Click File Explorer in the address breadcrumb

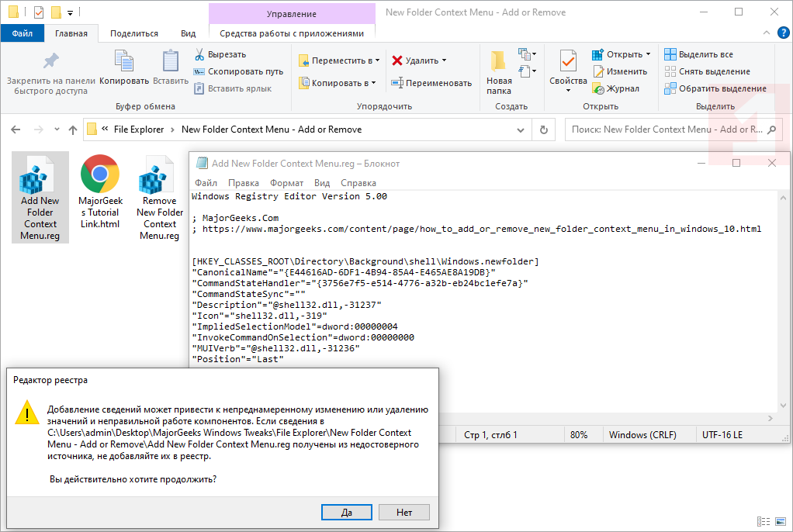(139, 130)
